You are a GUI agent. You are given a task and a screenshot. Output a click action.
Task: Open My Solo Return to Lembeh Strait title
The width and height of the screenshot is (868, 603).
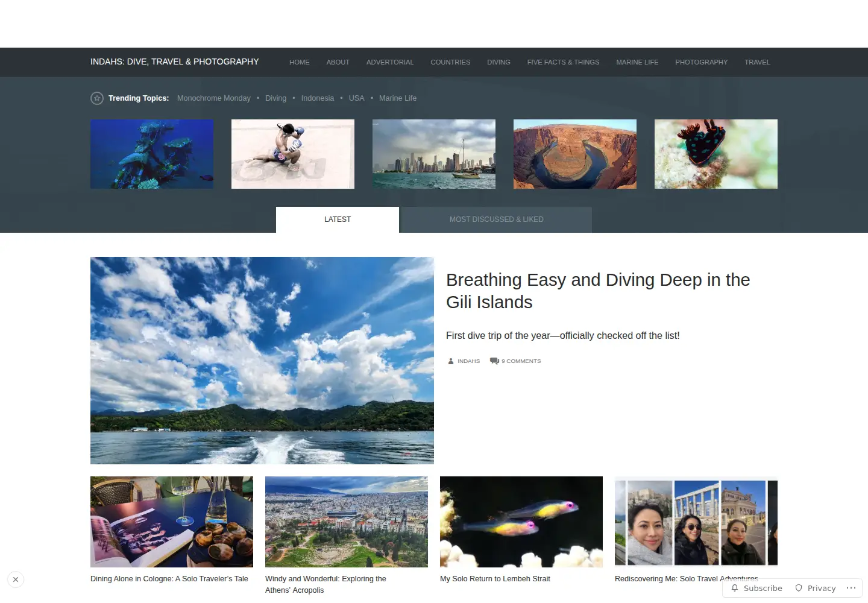click(495, 579)
